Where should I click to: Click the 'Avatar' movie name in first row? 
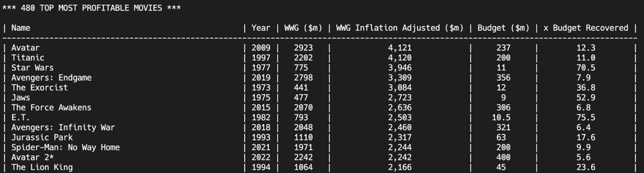[25, 48]
